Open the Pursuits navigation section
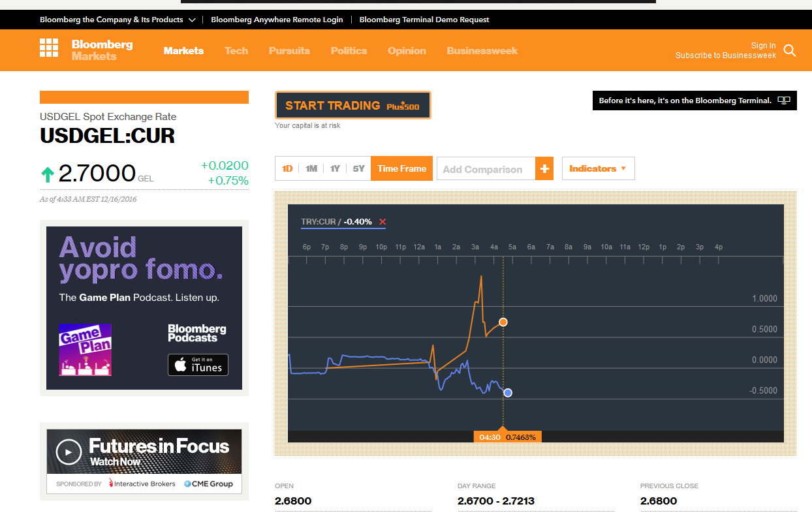 pos(289,50)
